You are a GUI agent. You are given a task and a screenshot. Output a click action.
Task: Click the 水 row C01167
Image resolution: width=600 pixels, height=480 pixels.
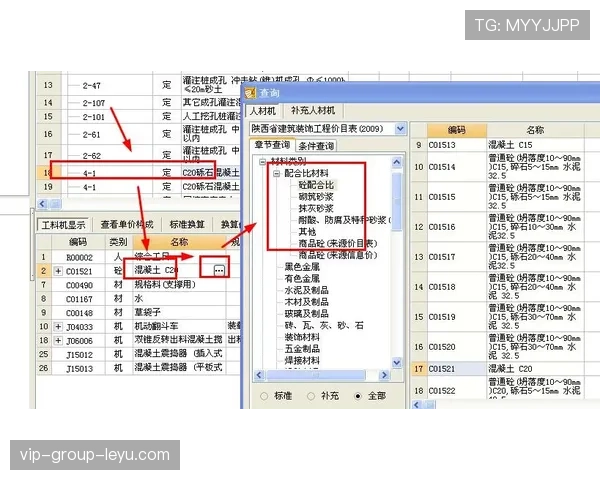coord(138,299)
